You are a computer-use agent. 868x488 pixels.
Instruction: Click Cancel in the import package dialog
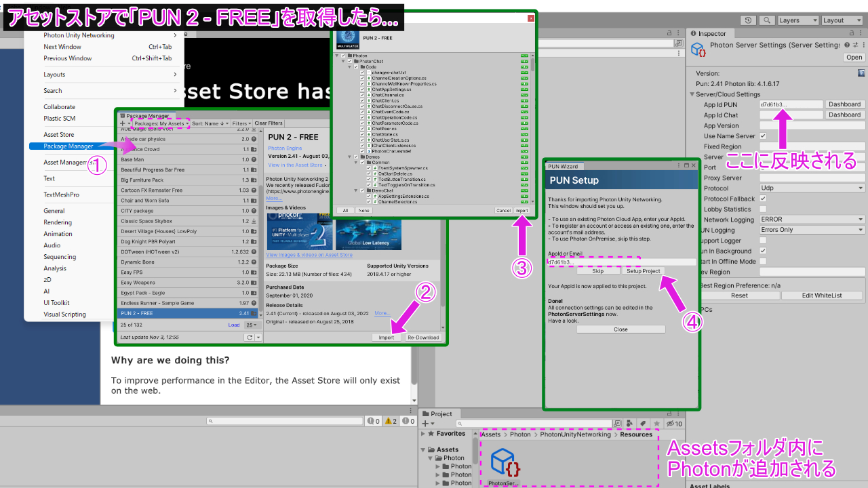click(x=503, y=211)
